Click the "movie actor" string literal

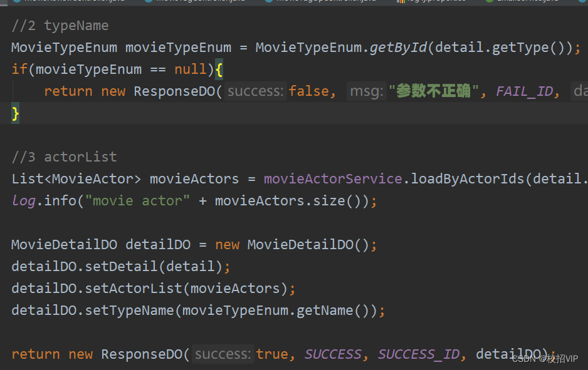137,201
